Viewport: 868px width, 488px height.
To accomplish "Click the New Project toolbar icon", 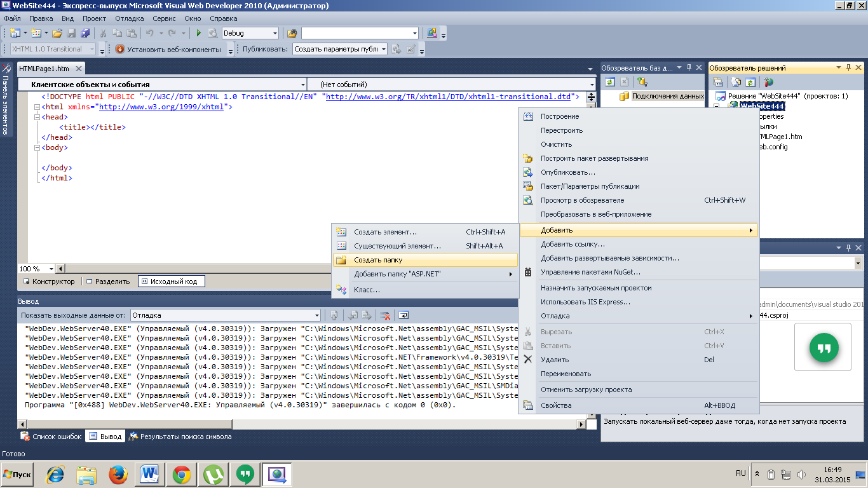I will (x=15, y=33).
